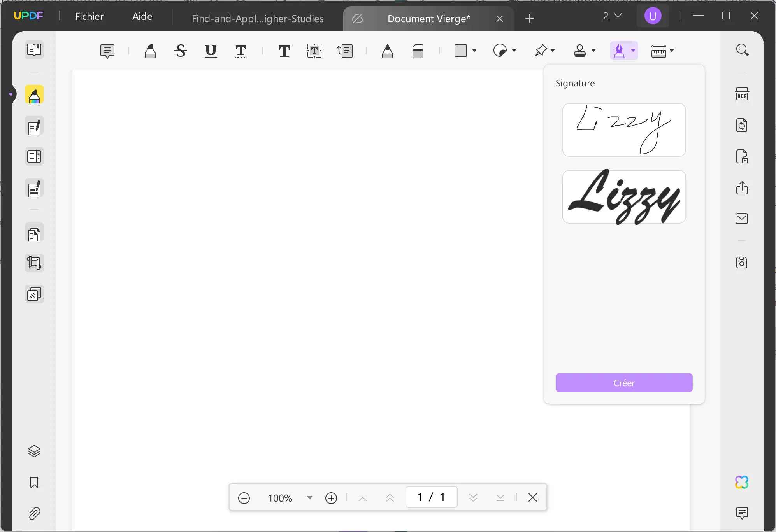Open the crop pages tool in sidebar
Image resolution: width=776 pixels, height=532 pixels.
click(x=34, y=263)
